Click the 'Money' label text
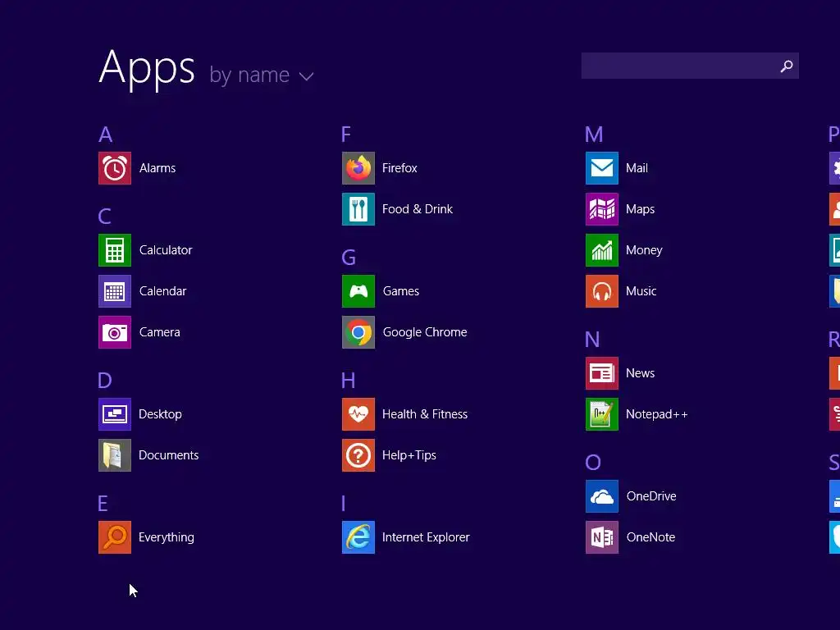 644,250
